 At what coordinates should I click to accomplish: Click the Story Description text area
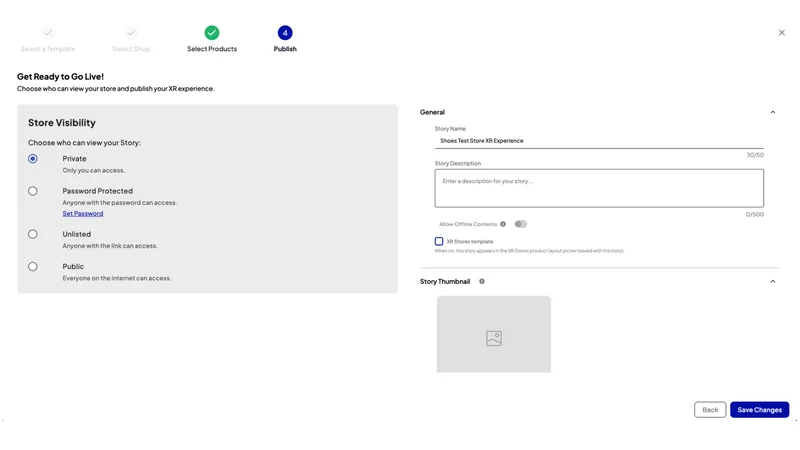599,188
